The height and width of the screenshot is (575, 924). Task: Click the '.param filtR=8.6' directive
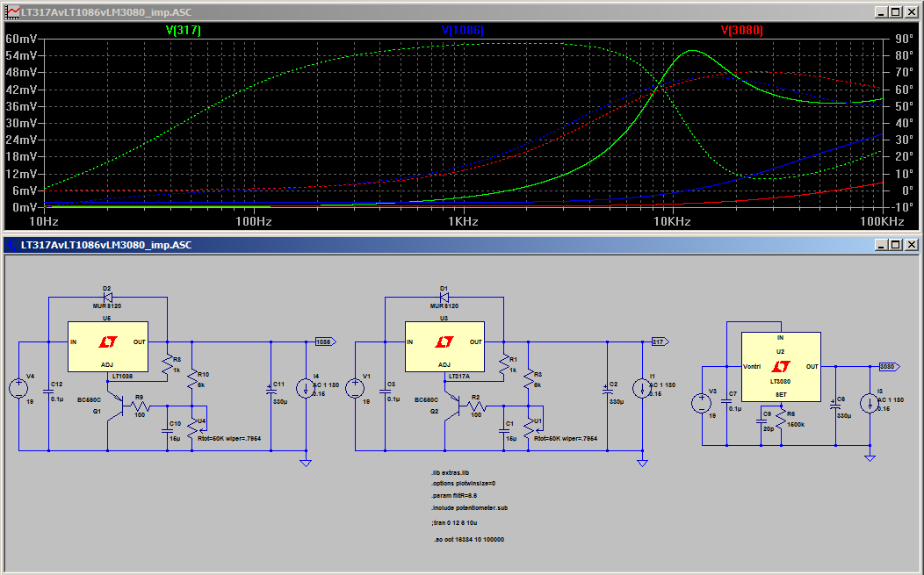tap(454, 495)
